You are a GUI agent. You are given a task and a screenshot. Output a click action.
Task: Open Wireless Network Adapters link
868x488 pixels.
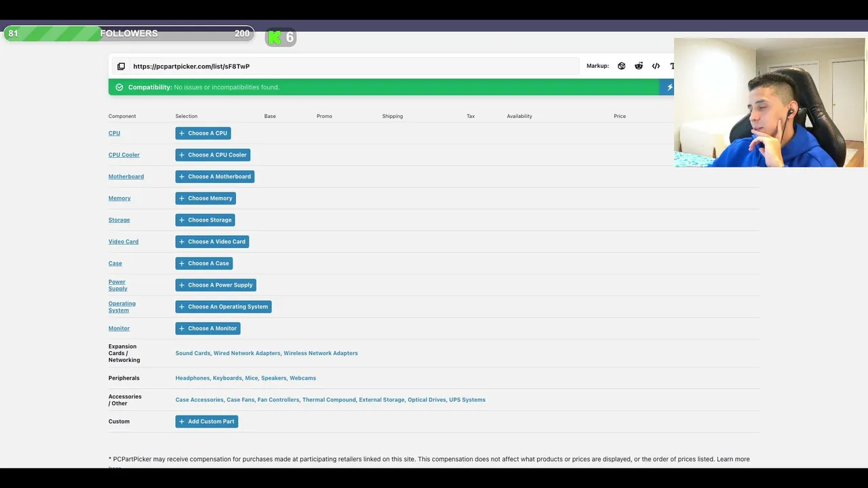(321, 353)
